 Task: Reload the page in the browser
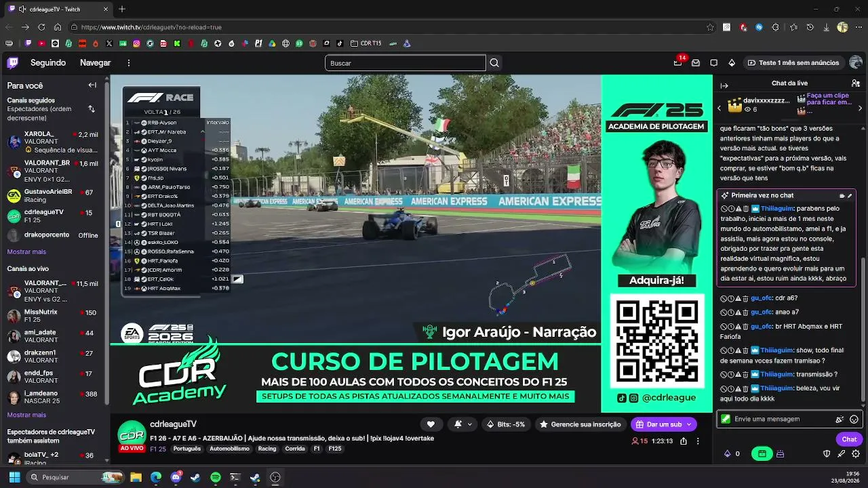pyautogui.click(x=41, y=27)
